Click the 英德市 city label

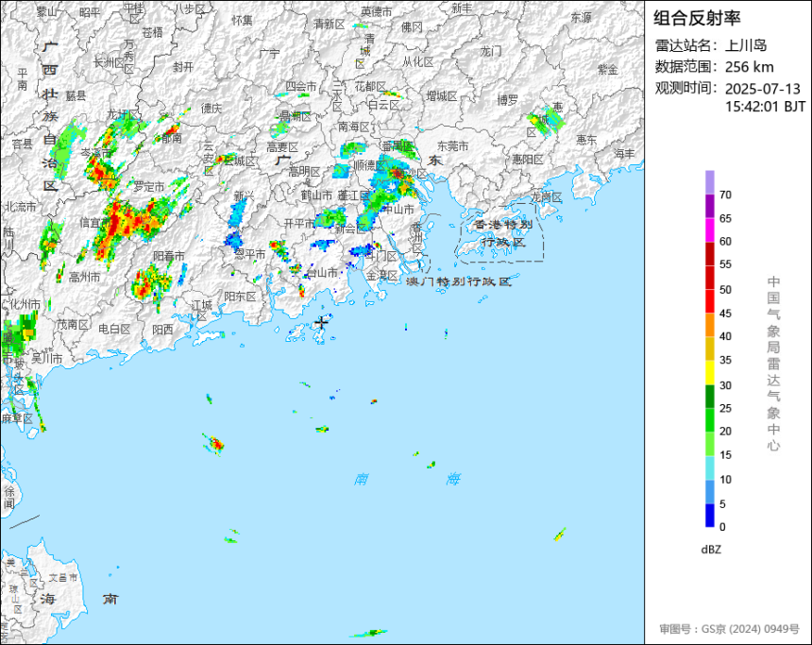[377, 11]
